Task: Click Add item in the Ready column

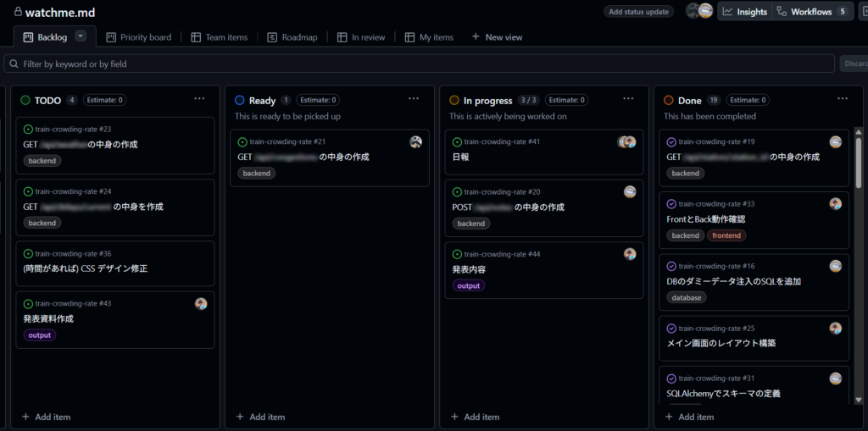Action: tap(259, 417)
